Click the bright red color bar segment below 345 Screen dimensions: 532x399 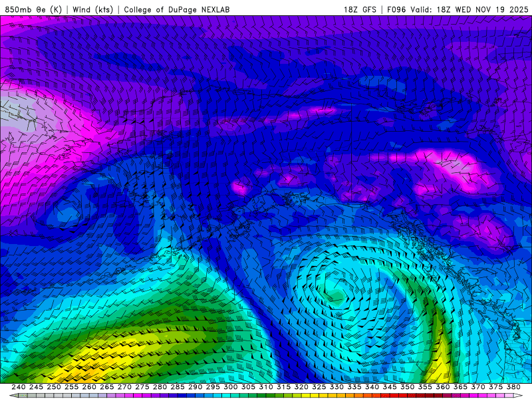point(394,396)
